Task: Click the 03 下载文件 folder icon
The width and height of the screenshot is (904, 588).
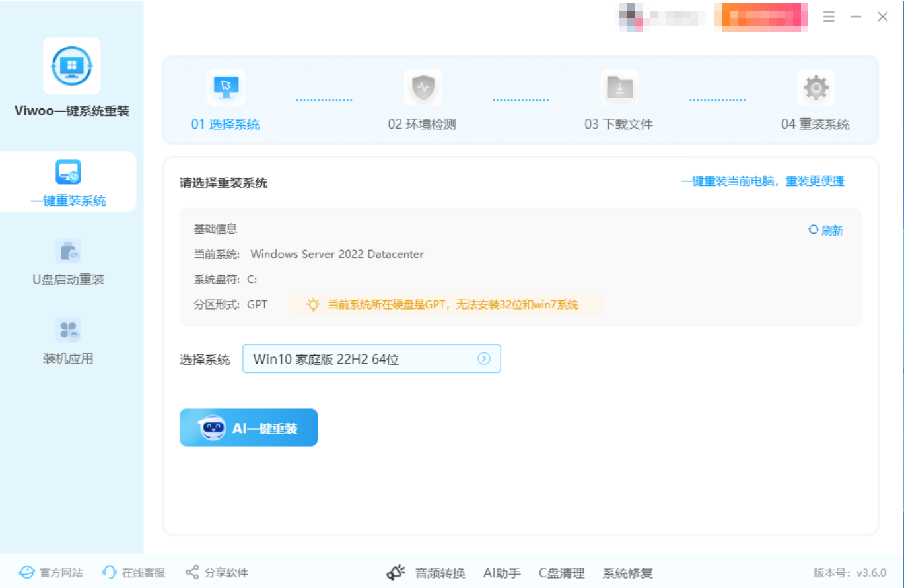Action: pyautogui.click(x=619, y=88)
